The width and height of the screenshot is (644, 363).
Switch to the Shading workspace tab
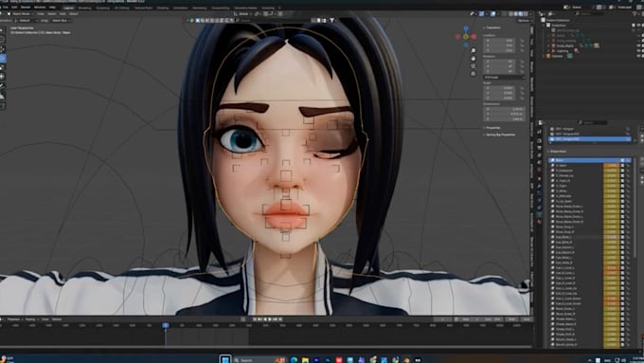coord(163,8)
